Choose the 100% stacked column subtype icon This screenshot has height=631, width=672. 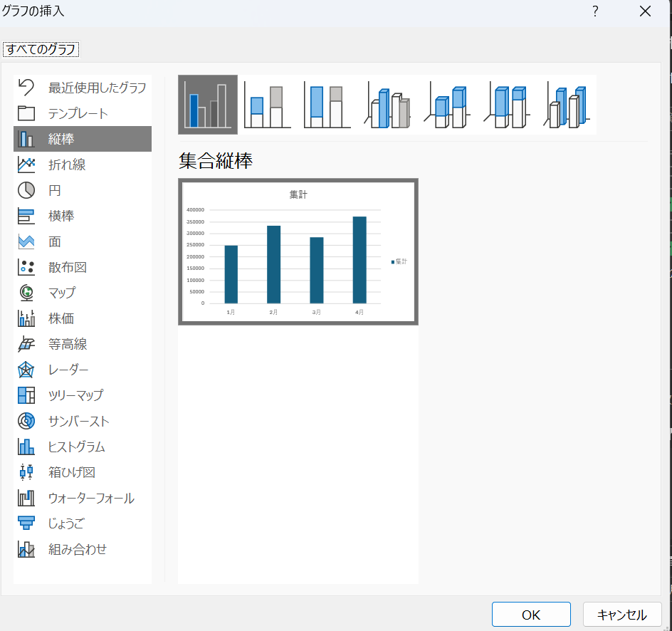click(327, 105)
